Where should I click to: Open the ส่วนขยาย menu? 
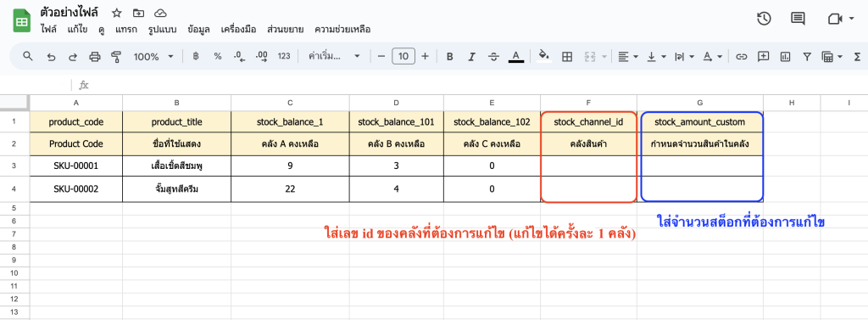(285, 30)
